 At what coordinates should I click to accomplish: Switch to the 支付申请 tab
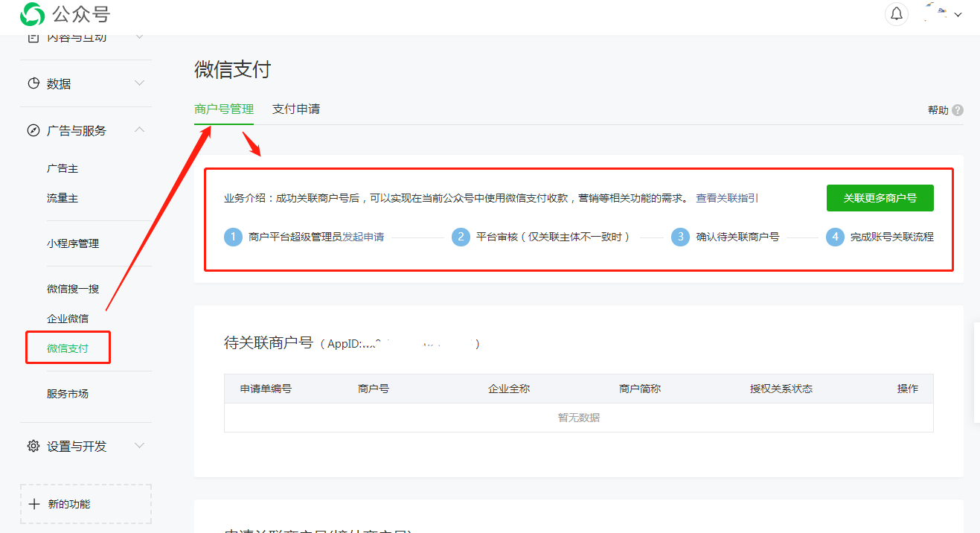coord(295,109)
